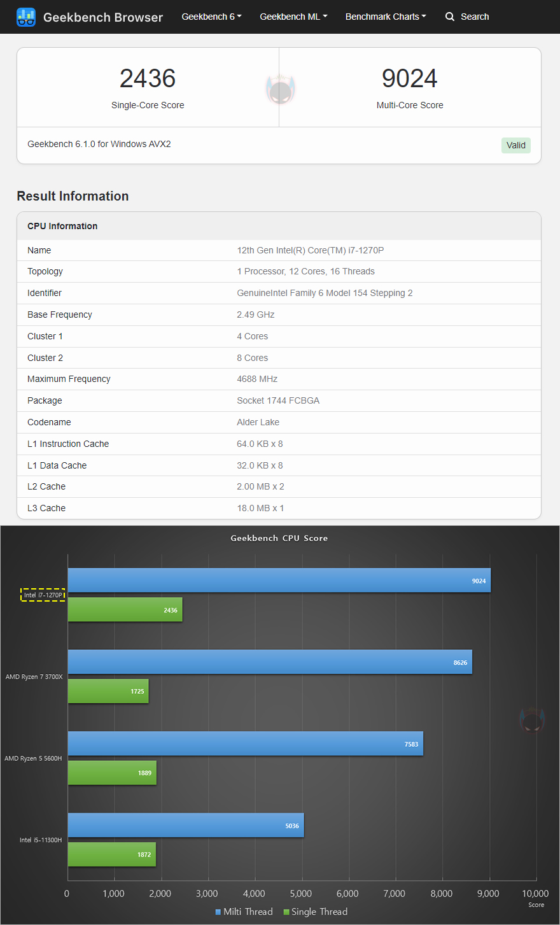Select the L2 Cache value 2.00 MB x 2
The height and width of the screenshot is (925, 560).
pos(260,486)
